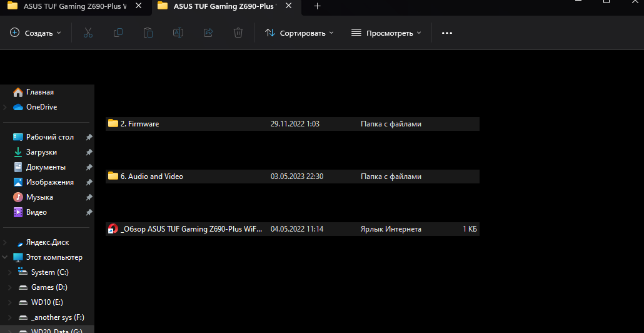This screenshot has height=333, width=644.
Task: Expand the System (C:) drive node
Action: point(10,272)
